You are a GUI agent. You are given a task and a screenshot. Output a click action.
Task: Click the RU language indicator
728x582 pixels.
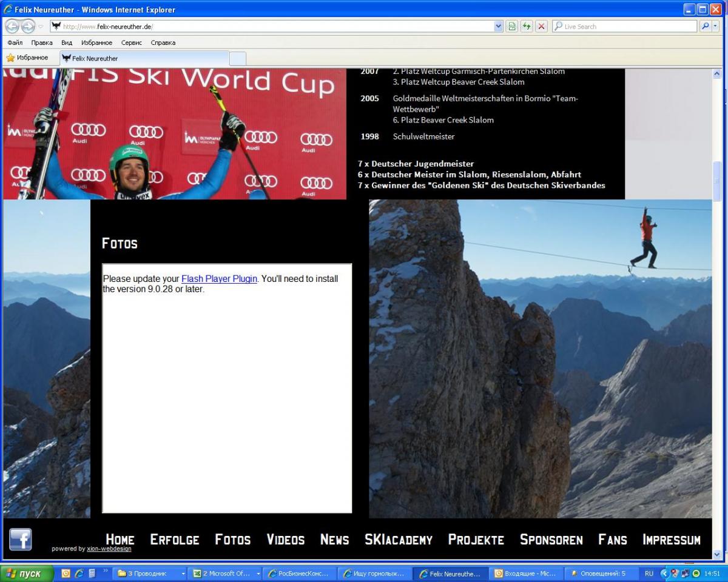(x=649, y=573)
